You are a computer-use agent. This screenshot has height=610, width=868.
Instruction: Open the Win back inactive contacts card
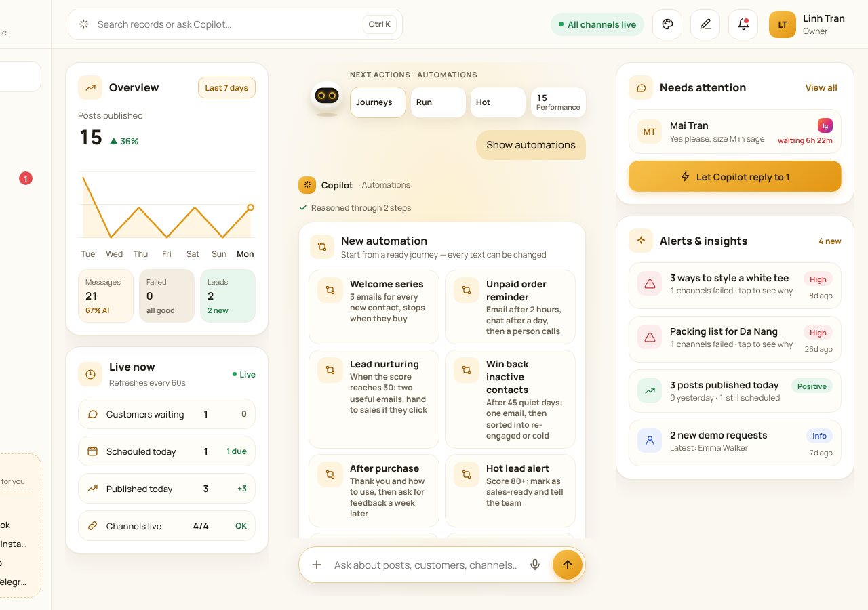pos(510,399)
